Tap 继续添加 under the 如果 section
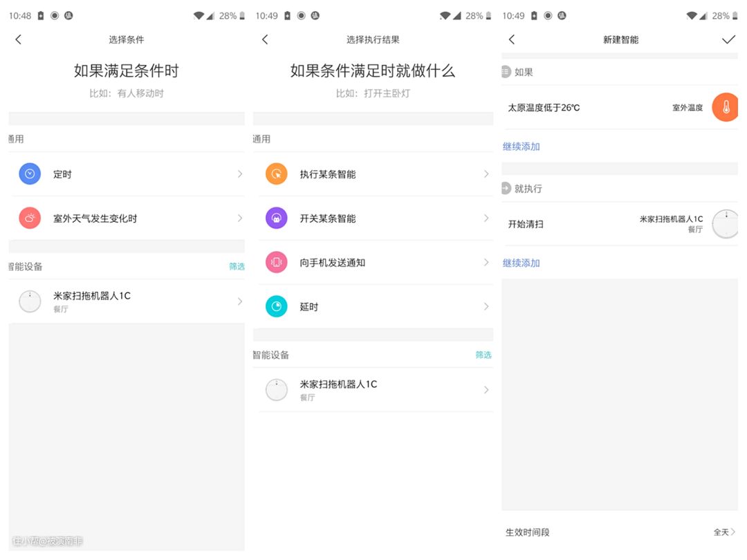The width and height of the screenshot is (747, 560). [521, 147]
